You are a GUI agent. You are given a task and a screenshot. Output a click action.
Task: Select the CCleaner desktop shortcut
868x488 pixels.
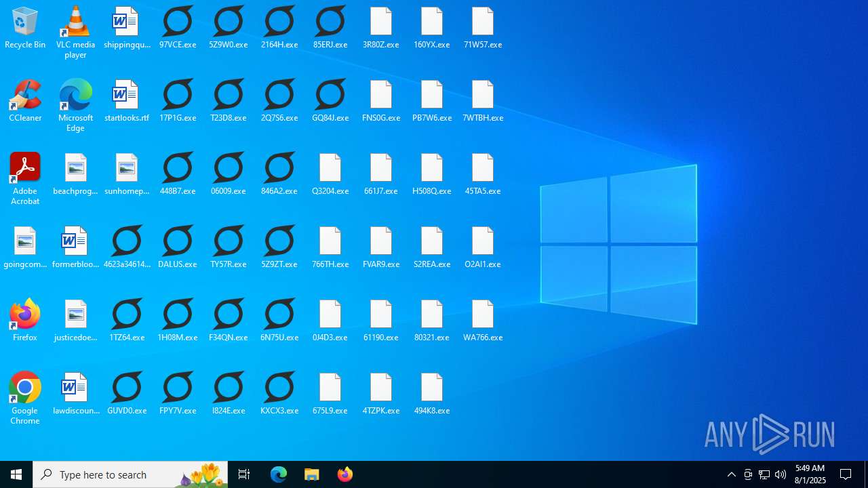tap(25, 102)
